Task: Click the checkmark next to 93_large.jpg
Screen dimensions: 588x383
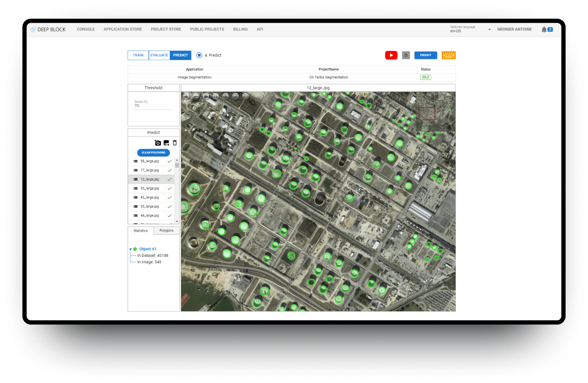Action: (x=169, y=188)
